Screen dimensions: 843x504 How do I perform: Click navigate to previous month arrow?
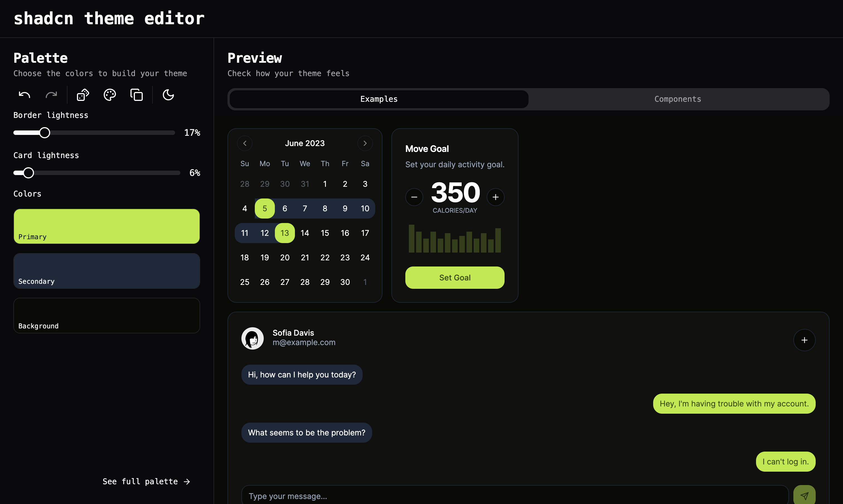coord(245,143)
